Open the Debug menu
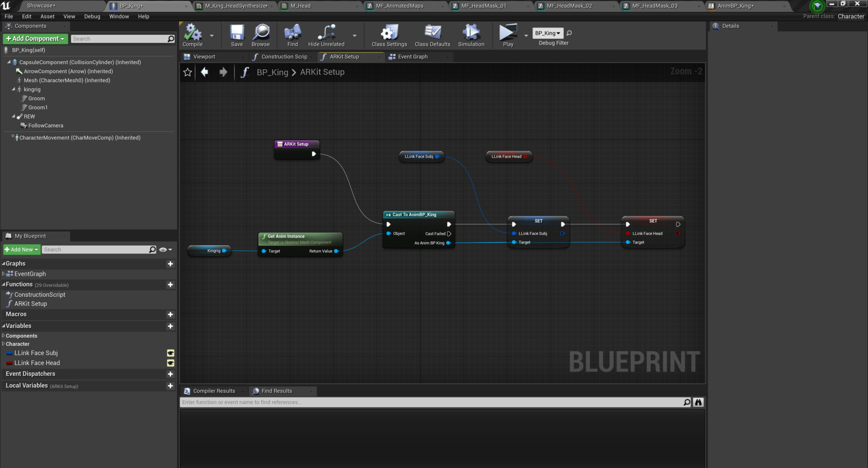This screenshot has width=868, height=468. [92, 16]
